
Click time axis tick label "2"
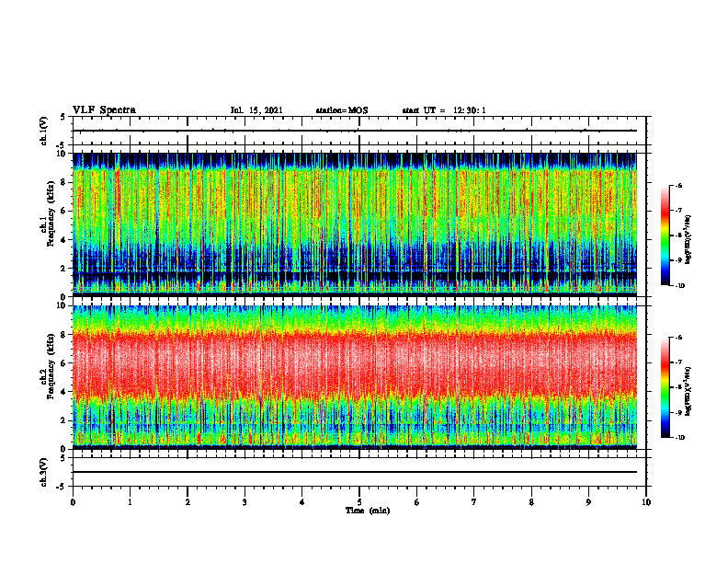coord(188,502)
